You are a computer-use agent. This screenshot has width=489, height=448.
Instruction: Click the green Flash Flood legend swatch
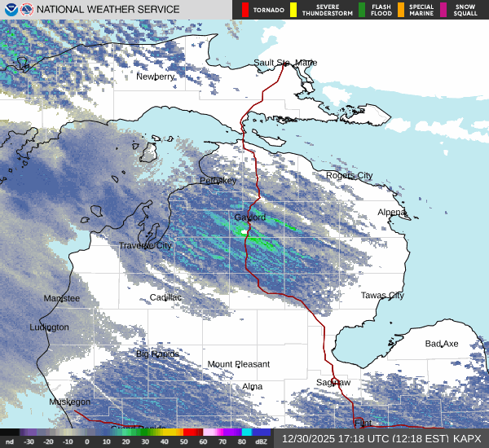click(x=362, y=10)
